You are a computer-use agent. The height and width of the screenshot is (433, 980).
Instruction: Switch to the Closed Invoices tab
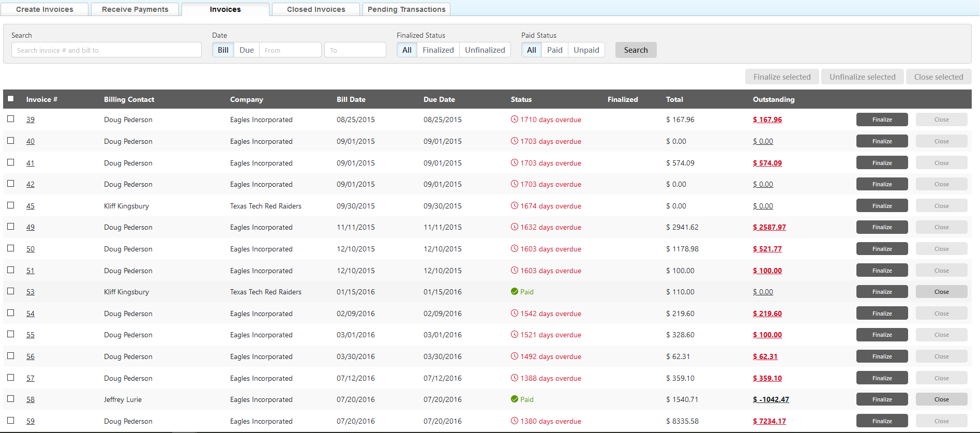pos(315,9)
